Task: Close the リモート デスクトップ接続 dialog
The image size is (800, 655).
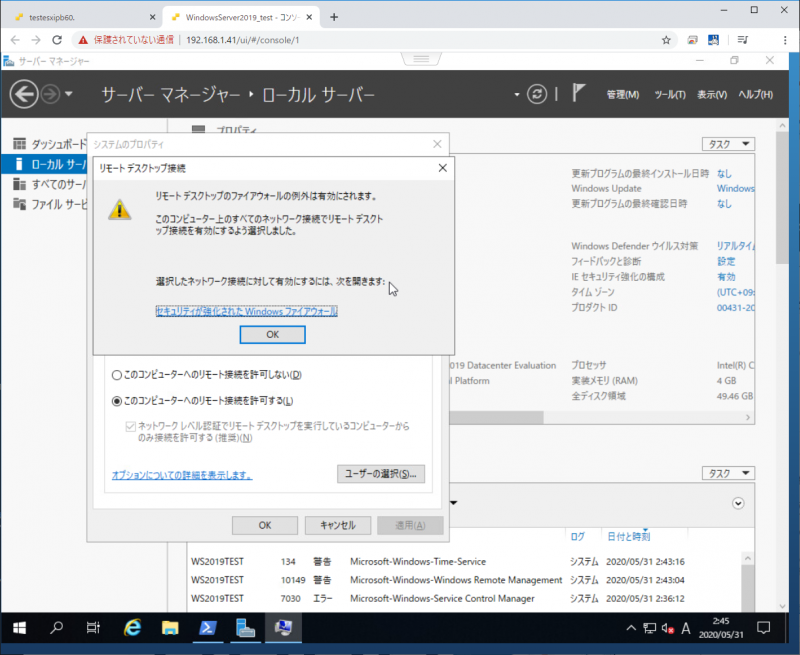Action: point(442,168)
